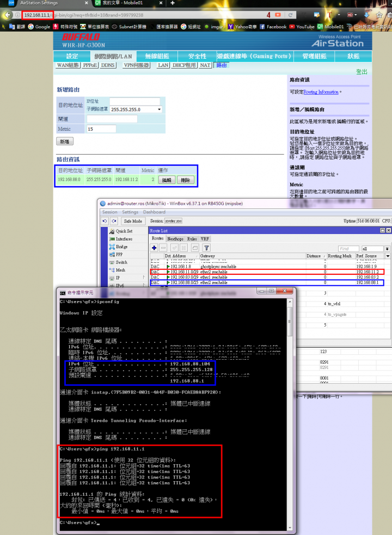Open the DHCP租用 sub-tab

183,65
